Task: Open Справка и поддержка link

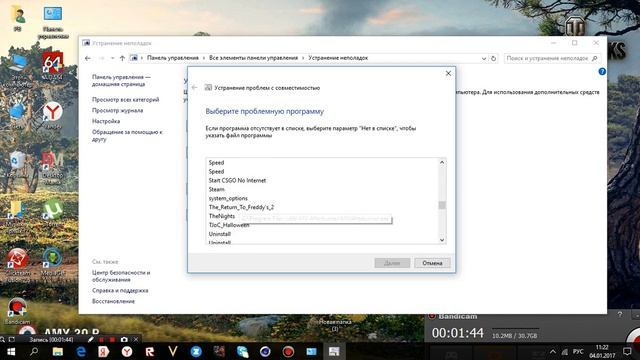Action: (x=120, y=291)
